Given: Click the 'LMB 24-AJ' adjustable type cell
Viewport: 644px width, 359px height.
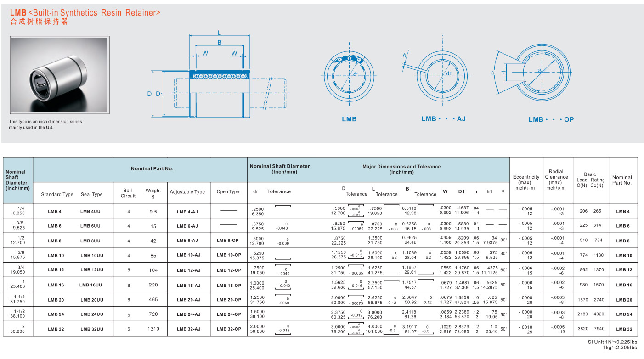Looking at the screenshot, I should click(x=188, y=314).
